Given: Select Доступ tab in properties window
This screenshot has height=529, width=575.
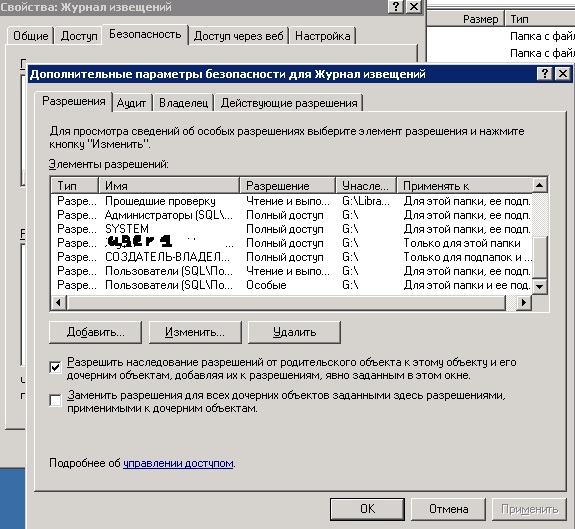Looking at the screenshot, I should tap(79, 36).
